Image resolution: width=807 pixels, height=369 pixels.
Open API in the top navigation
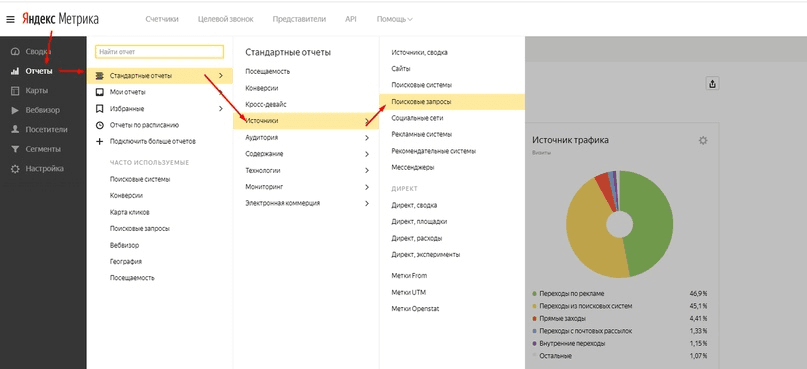[350, 19]
